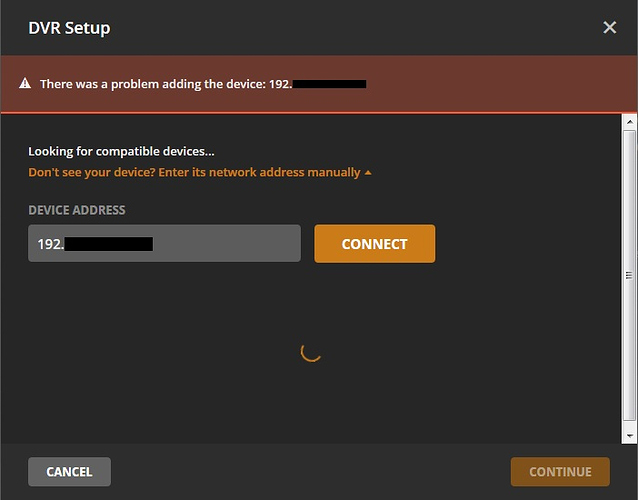Image resolution: width=638 pixels, height=500 pixels.
Task: Click the DEVICE ADDRESS label
Action: pyautogui.click(x=77, y=210)
